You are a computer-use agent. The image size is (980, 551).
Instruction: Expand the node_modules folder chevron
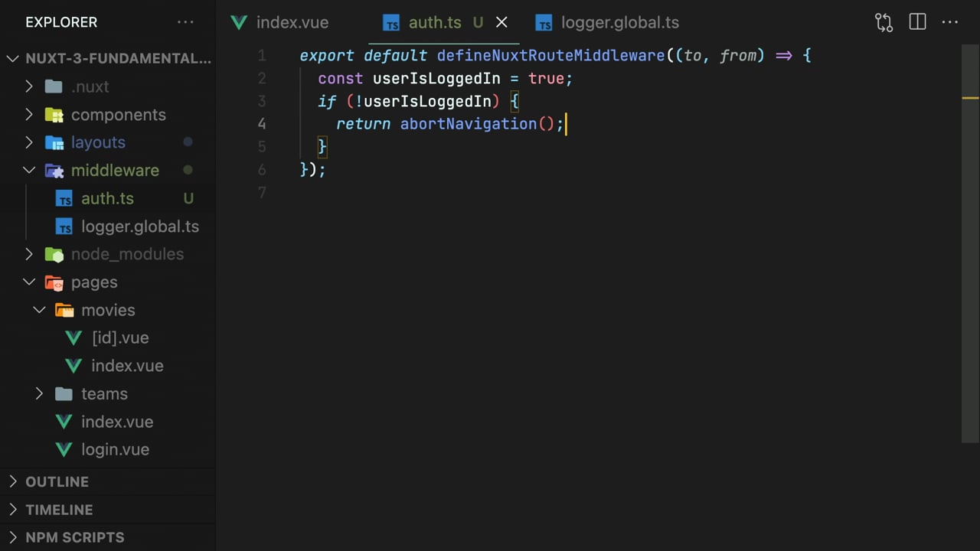[29, 254]
